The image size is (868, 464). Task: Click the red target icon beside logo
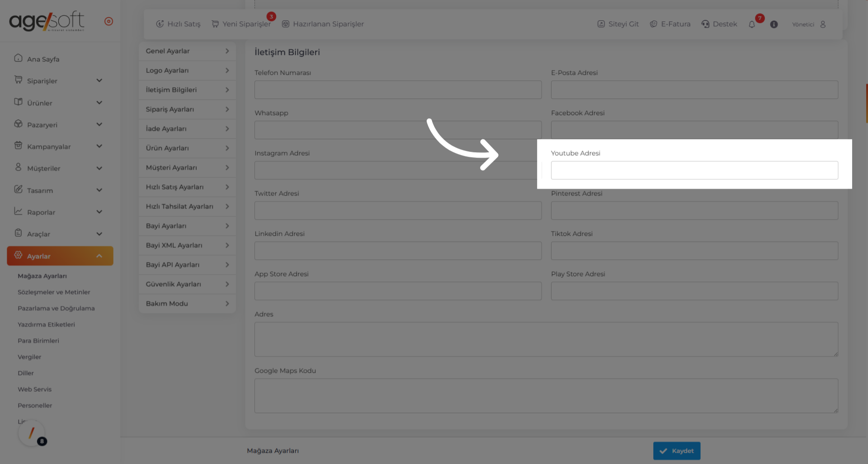click(108, 21)
